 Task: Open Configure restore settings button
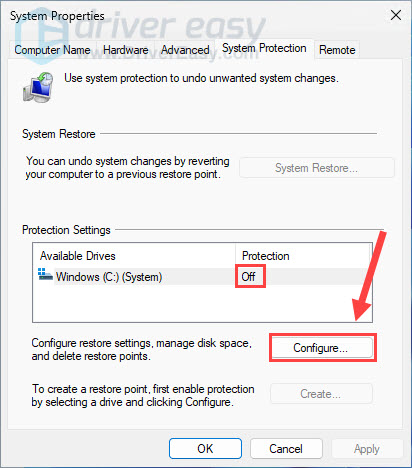[323, 348]
